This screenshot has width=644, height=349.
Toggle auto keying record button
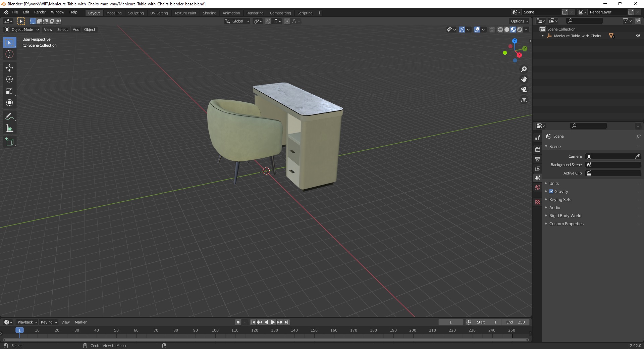[x=238, y=322]
